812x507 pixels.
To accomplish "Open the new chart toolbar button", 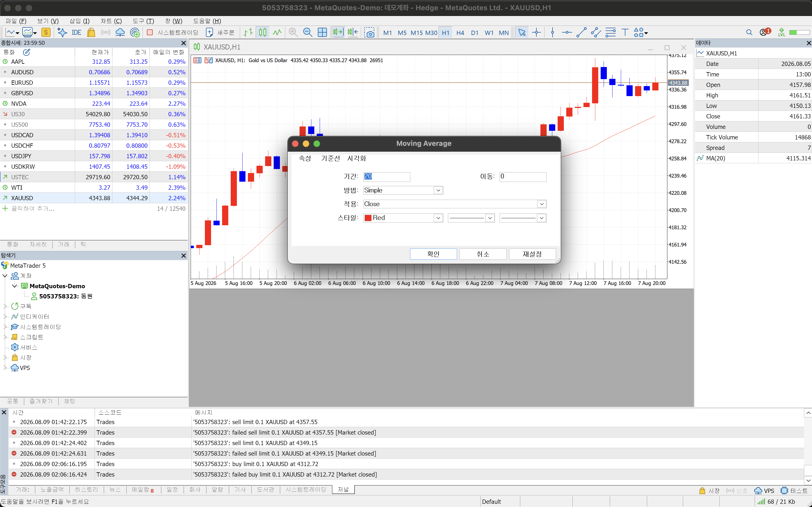I will (12, 33).
